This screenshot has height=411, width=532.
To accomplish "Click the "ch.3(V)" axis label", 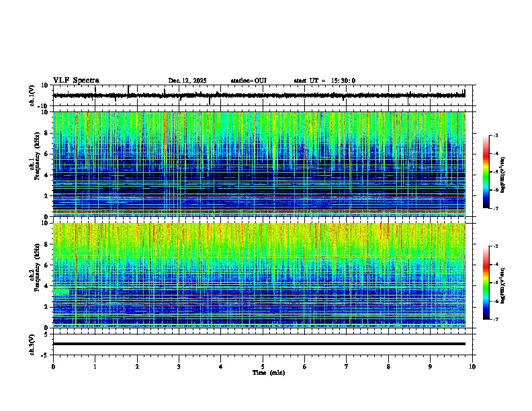I will [32, 345].
